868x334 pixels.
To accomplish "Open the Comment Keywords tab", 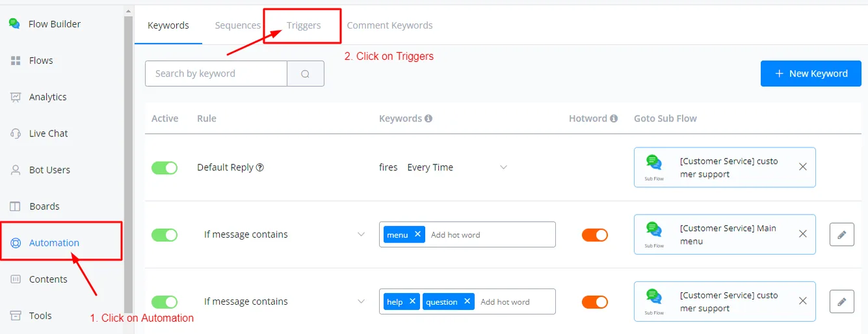I will (x=389, y=25).
